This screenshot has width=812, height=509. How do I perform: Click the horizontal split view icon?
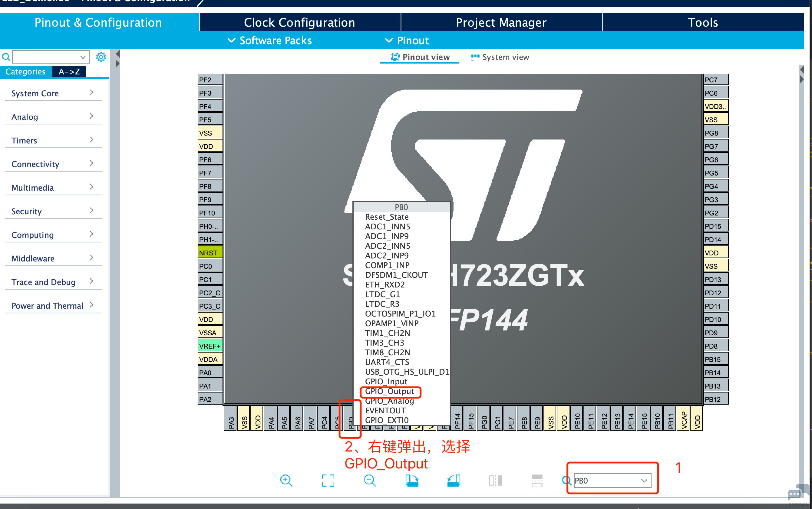tap(537, 480)
